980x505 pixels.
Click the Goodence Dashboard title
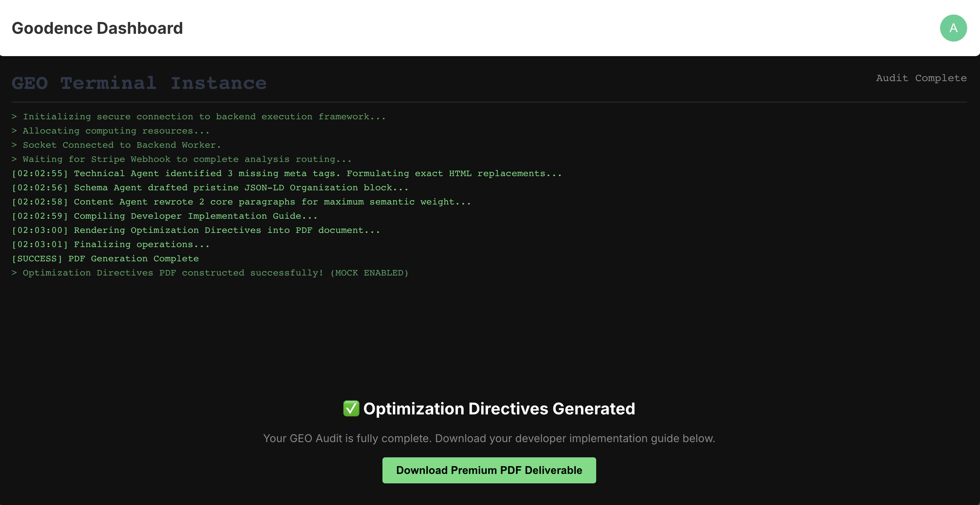click(x=97, y=28)
